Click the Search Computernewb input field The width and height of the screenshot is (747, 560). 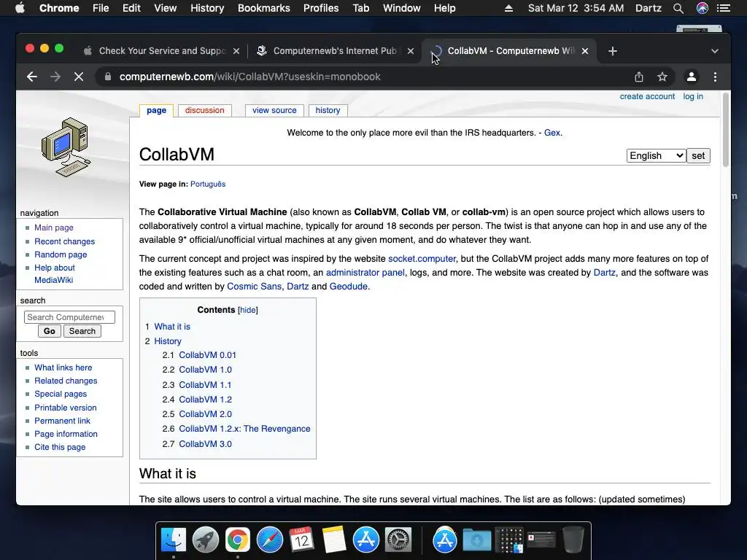pos(69,317)
